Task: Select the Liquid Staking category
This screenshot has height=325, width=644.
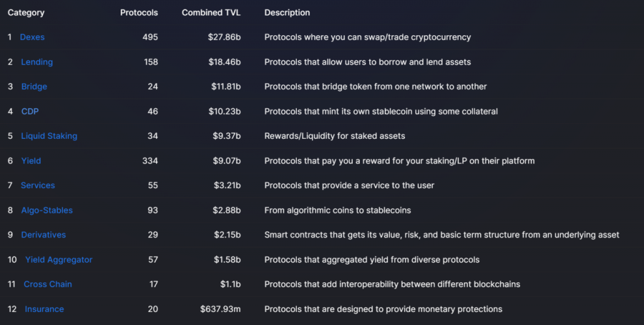Action: [x=49, y=136]
